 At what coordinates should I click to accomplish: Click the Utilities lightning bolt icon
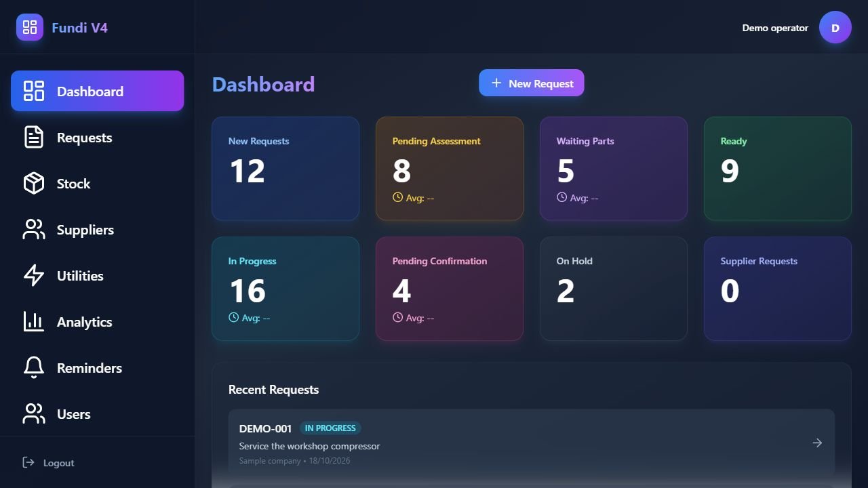coord(34,275)
